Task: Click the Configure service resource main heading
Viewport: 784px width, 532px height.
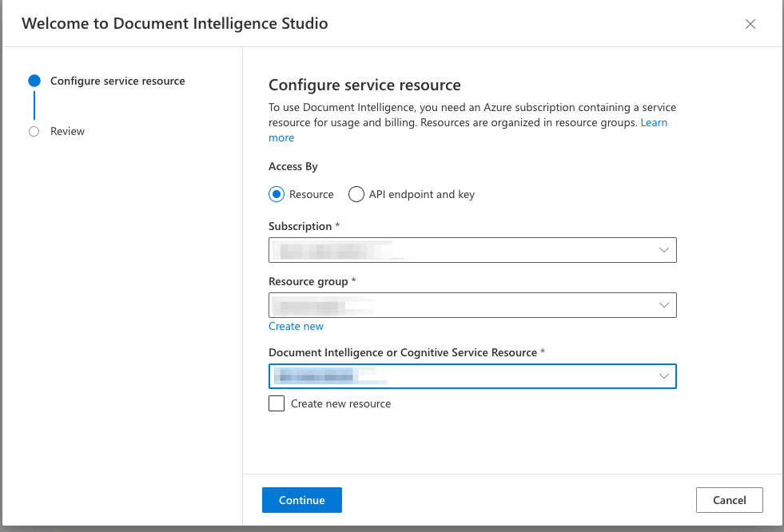Action: (364, 85)
